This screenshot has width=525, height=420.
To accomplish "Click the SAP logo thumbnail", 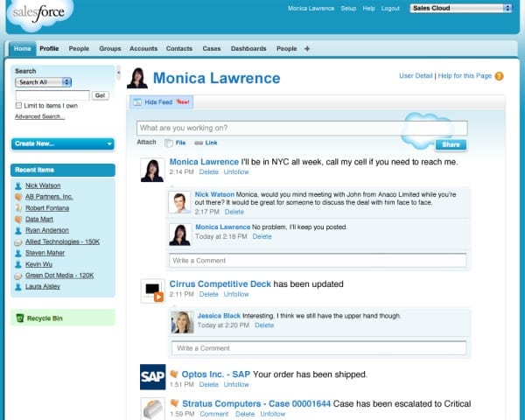I will (x=152, y=377).
